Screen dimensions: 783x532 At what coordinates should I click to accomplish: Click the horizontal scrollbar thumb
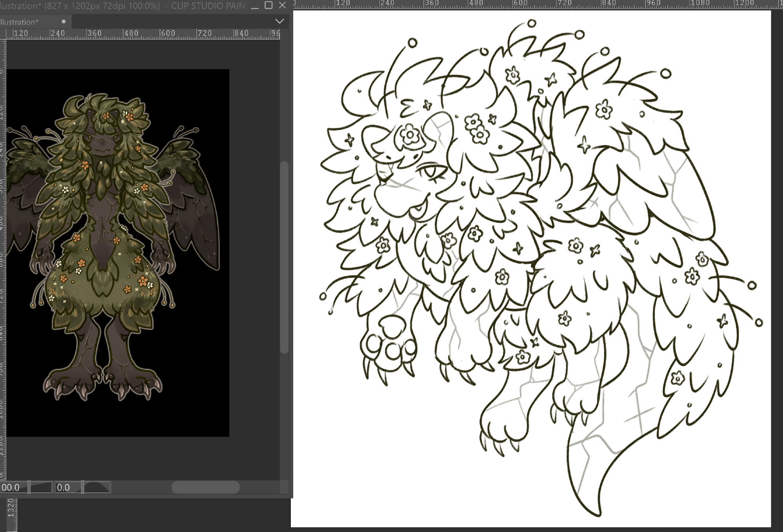tap(206, 487)
